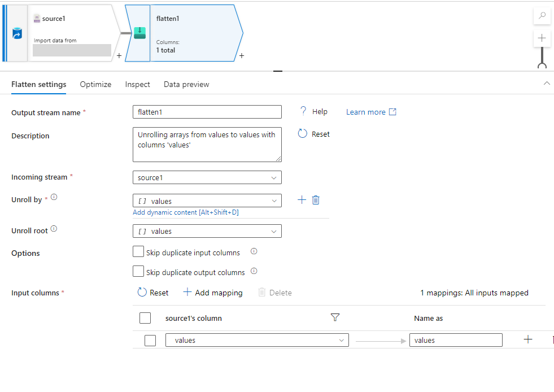Click the flatten1 transformation icon
554x392 pixels.
(x=139, y=33)
